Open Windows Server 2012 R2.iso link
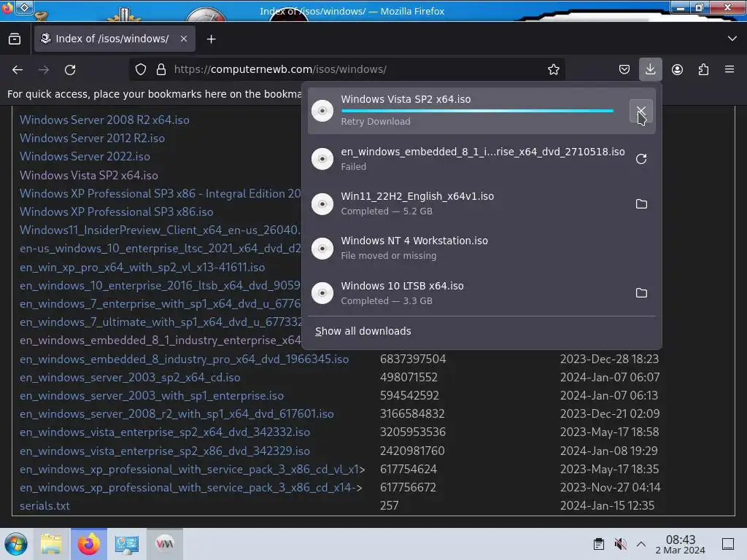Image resolution: width=747 pixels, height=560 pixels. (92, 138)
